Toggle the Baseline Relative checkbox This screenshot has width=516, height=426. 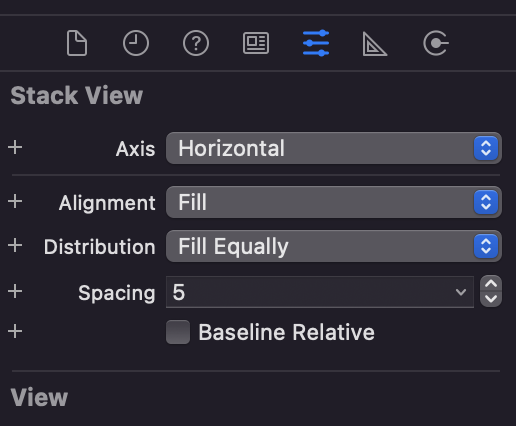coord(178,332)
